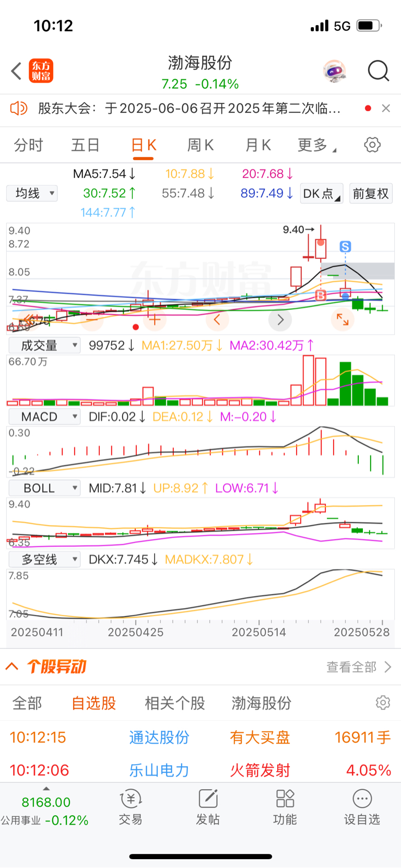Tap the 144:7.77 moving average value

tap(108, 212)
